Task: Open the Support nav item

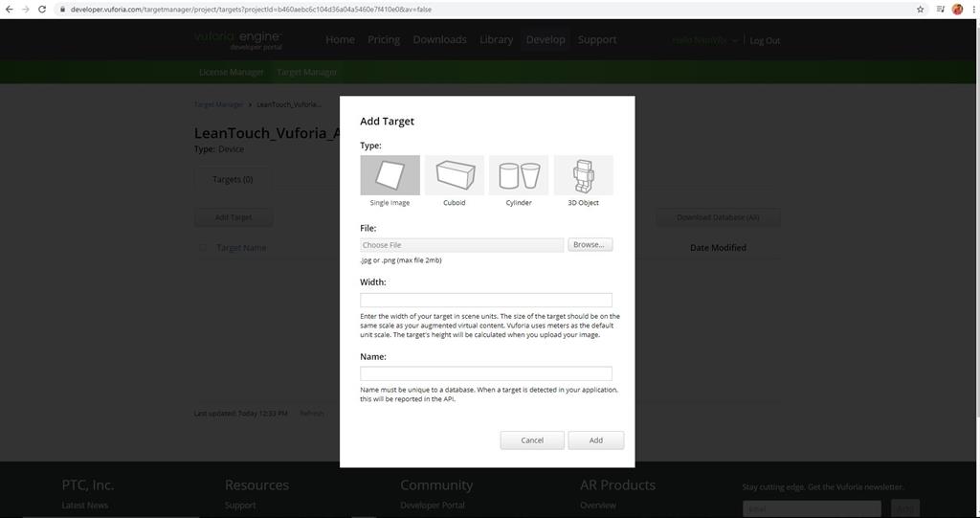Action: click(597, 39)
